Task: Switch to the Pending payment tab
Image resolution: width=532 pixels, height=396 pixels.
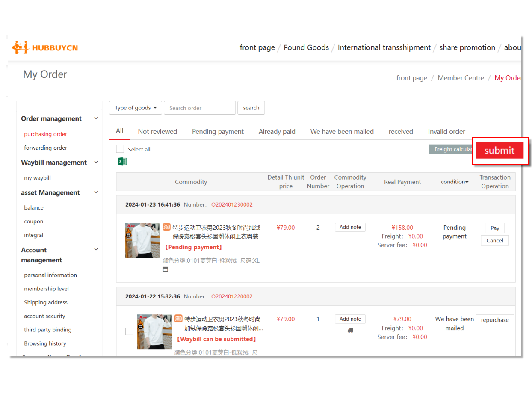Action: click(x=218, y=132)
